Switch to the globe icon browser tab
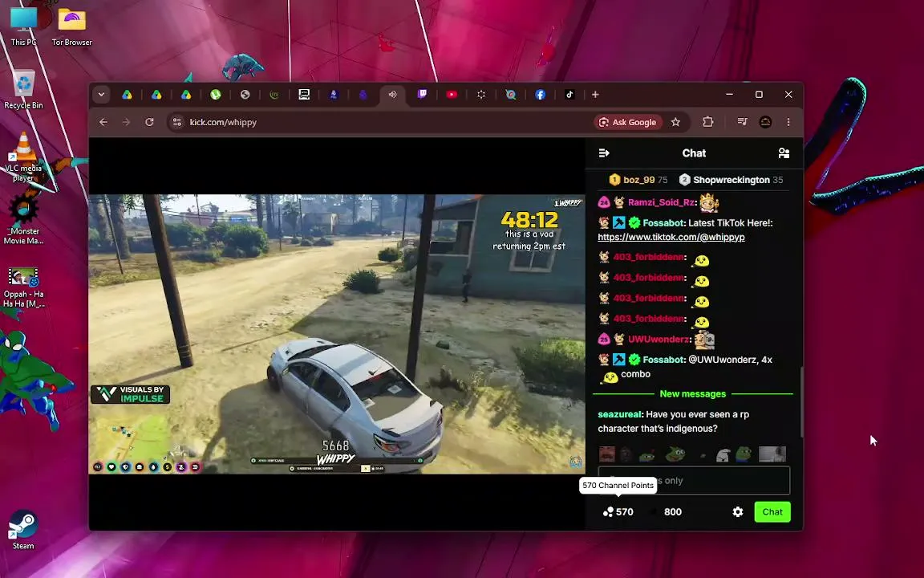Image resolution: width=924 pixels, height=578 pixels. pos(245,95)
